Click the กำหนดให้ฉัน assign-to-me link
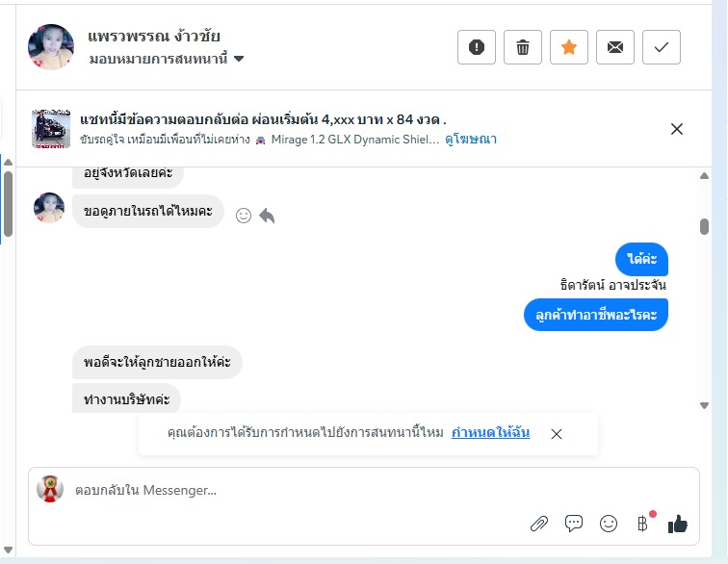 click(490, 433)
